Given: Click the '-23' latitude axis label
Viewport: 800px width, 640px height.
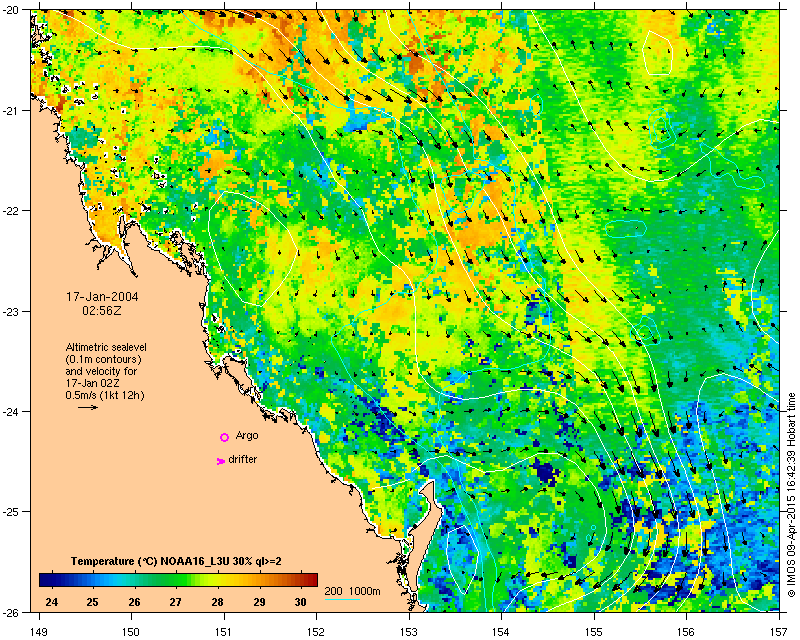Looking at the screenshot, I should point(12,311).
